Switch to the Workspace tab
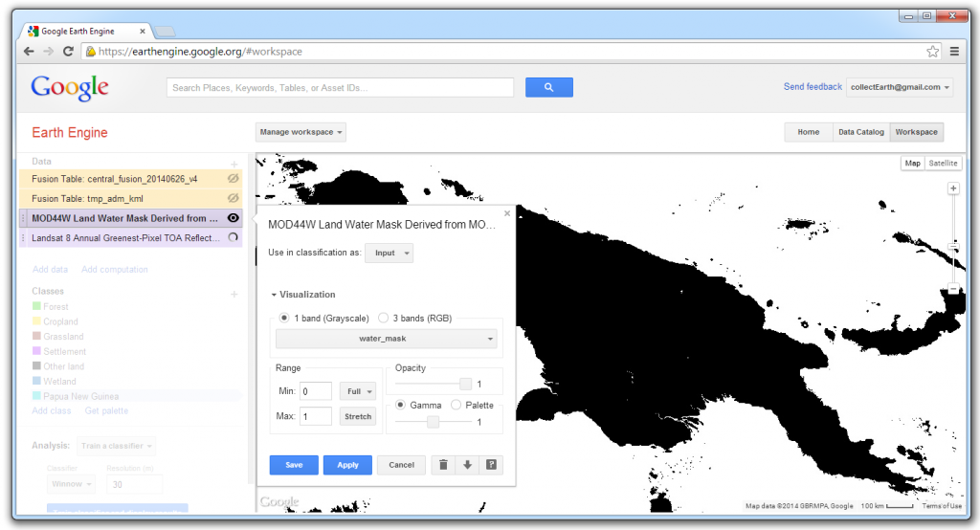This screenshot has height=530, width=980. tap(916, 132)
